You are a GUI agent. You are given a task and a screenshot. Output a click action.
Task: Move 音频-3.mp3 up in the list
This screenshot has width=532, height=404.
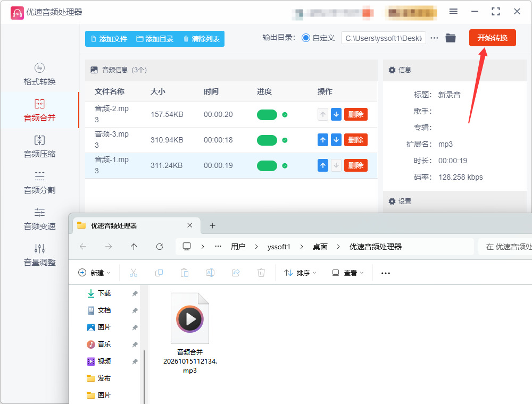point(323,140)
